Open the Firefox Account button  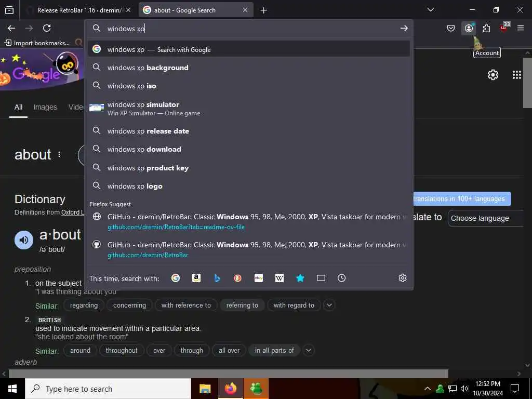[x=469, y=28]
